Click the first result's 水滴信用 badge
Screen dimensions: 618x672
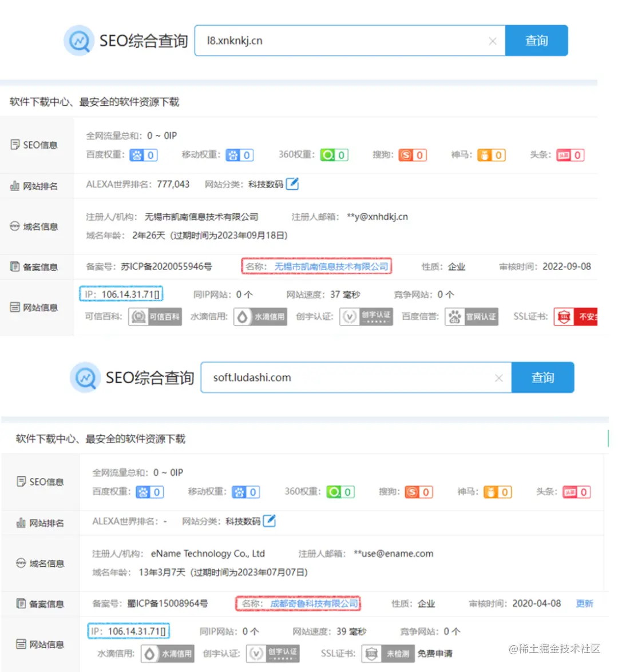260,317
